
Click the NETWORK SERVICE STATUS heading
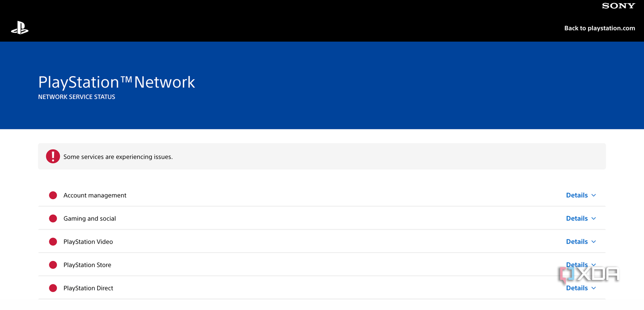pos(76,97)
